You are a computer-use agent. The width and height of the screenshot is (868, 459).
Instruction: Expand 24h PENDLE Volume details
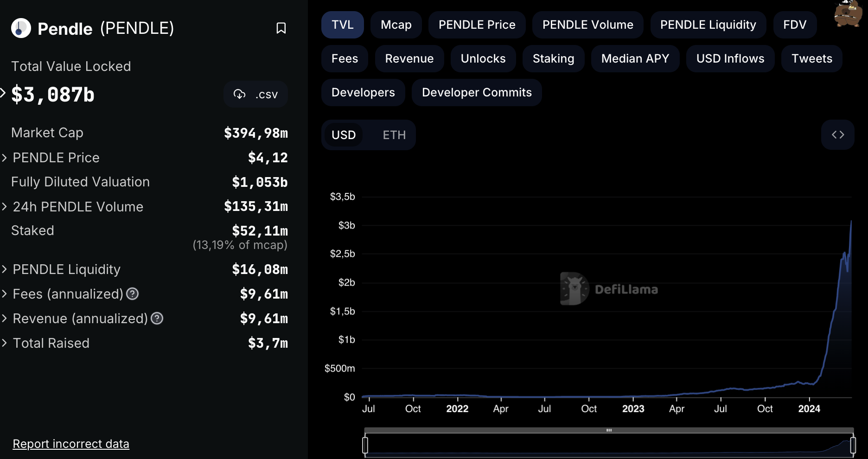click(x=4, y=206)
